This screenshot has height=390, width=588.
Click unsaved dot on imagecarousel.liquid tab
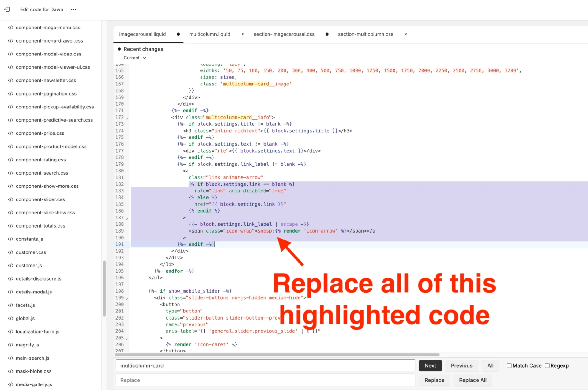click(x=178, y=34)
